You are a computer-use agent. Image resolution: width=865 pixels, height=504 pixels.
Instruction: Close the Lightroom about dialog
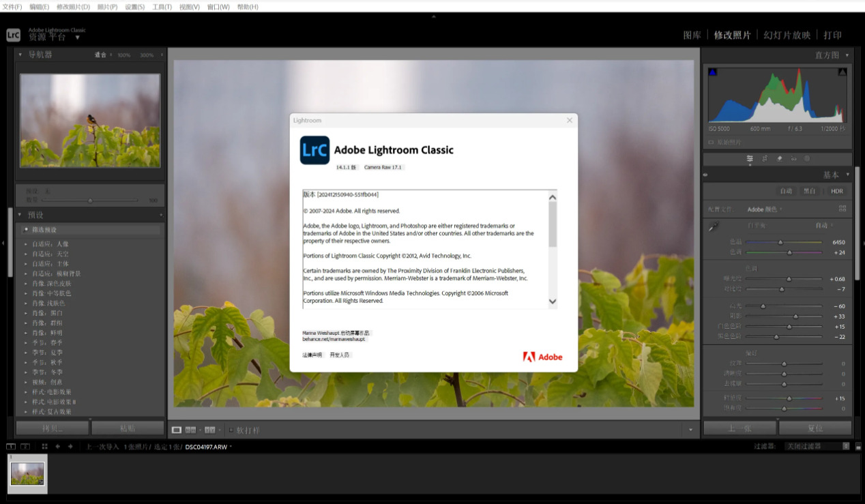pos(570,120)
